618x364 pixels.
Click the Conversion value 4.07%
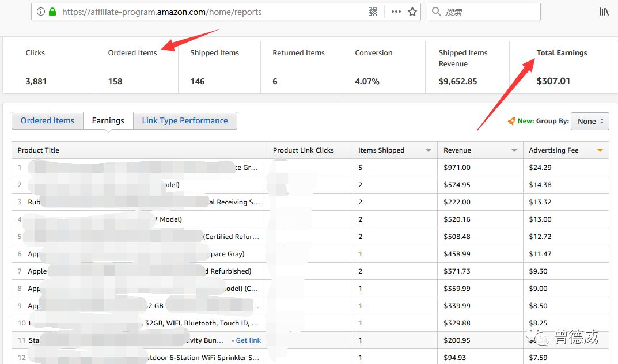click(x=367, y=81)
